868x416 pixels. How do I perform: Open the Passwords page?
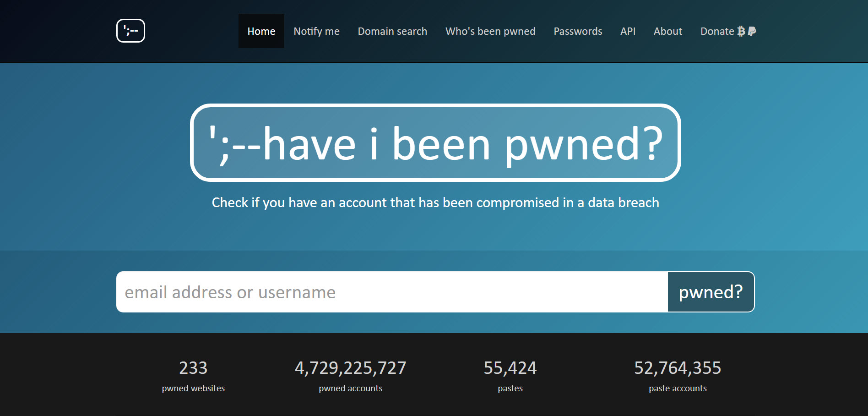[x=578, y=31]
